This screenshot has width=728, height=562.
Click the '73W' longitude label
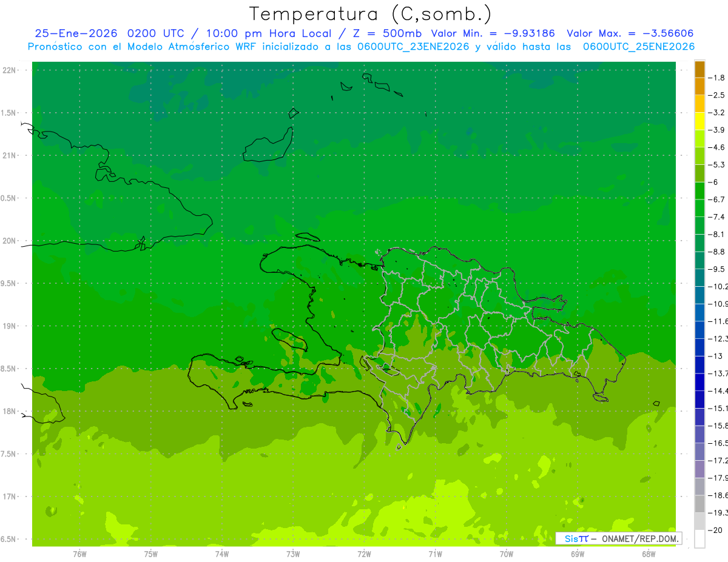pyautogui.click(x=293, y=554)
